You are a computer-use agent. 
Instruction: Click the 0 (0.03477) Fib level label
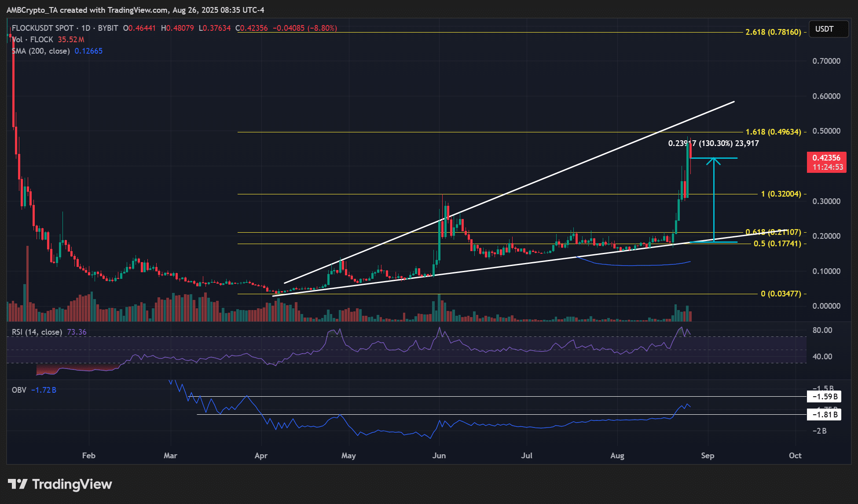(781, 294)
